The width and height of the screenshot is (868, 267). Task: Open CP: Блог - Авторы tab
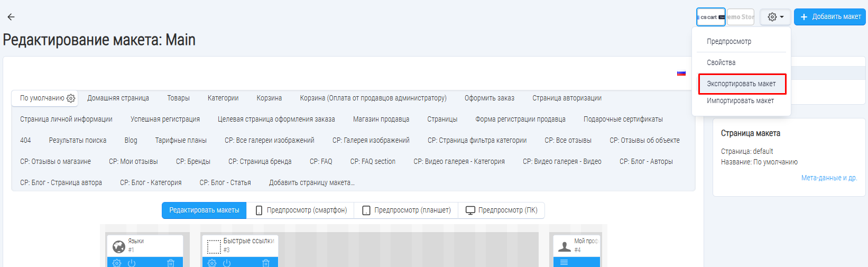646,161
